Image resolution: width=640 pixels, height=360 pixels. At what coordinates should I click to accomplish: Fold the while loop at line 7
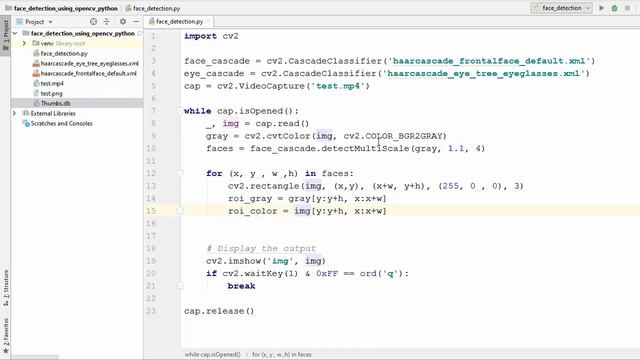tap(180, 111)
